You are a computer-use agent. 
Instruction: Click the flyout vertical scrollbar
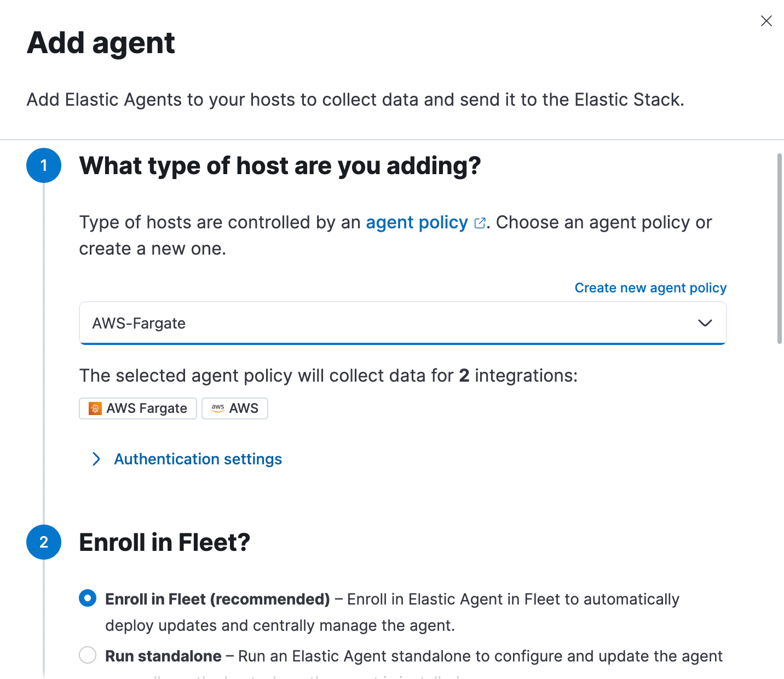tap(780, 249)
